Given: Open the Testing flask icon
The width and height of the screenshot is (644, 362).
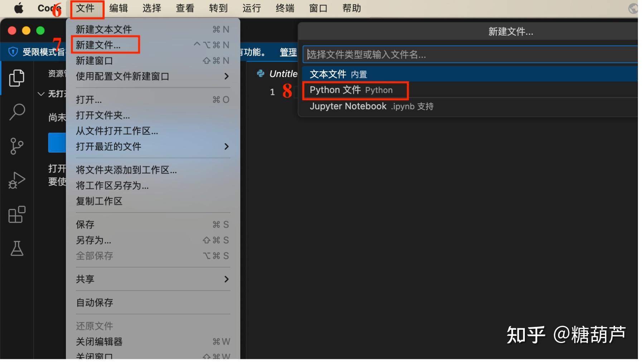Looking at the screenshot, I should 16,248.
